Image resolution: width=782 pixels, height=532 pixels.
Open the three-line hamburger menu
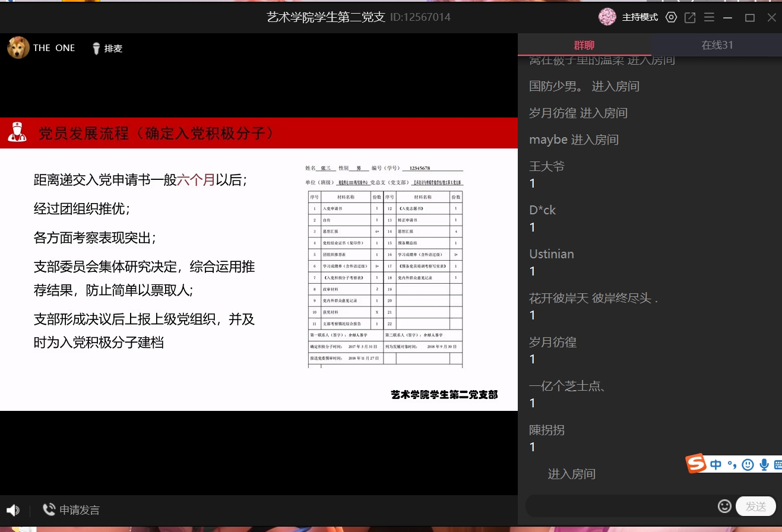pyautogui.click(x=709, y=17)
